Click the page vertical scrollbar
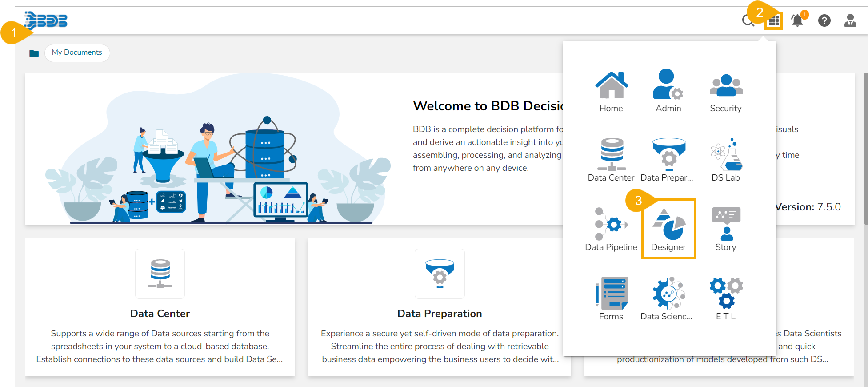Image resolution: width=868 pixels, height=387 pixels. 866,149
